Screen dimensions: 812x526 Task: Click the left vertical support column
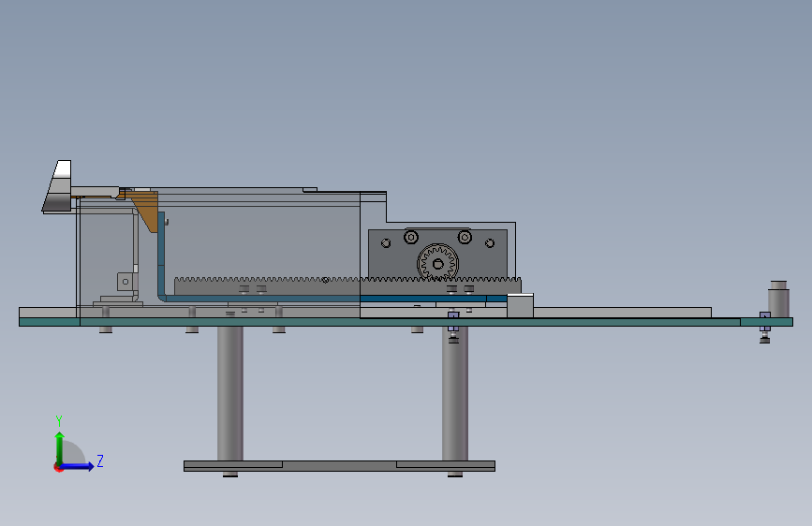coord(230,393)
